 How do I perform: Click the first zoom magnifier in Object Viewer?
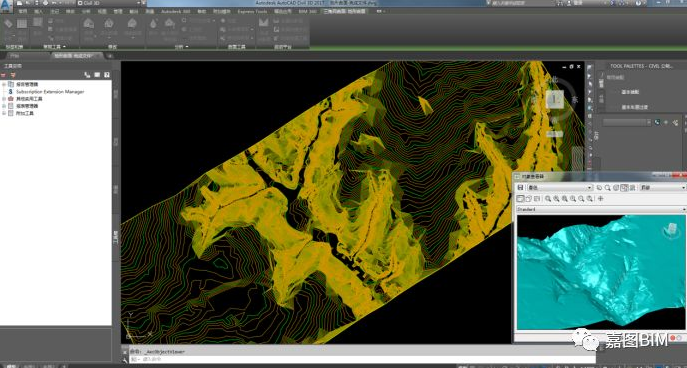[548, 198]
